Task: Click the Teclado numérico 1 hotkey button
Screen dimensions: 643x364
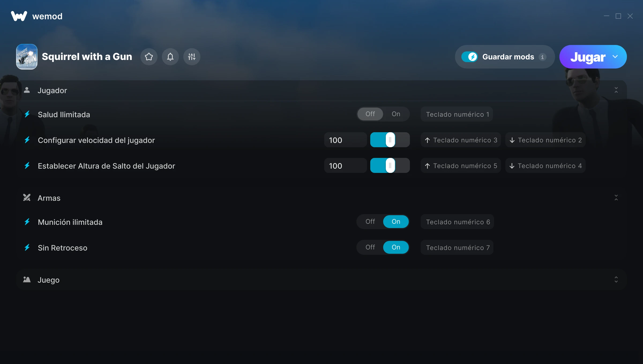Action: coord(457,114)
